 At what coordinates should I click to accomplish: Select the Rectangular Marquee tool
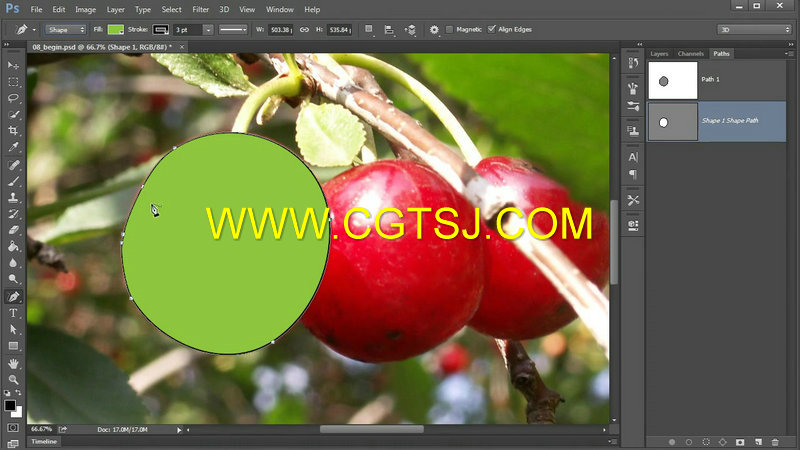point(13,82)
